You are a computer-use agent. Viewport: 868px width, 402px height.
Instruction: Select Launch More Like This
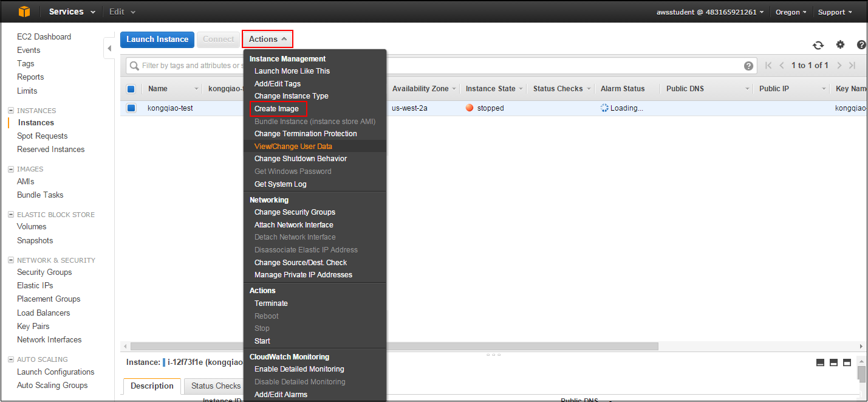[x=292, y=71]
